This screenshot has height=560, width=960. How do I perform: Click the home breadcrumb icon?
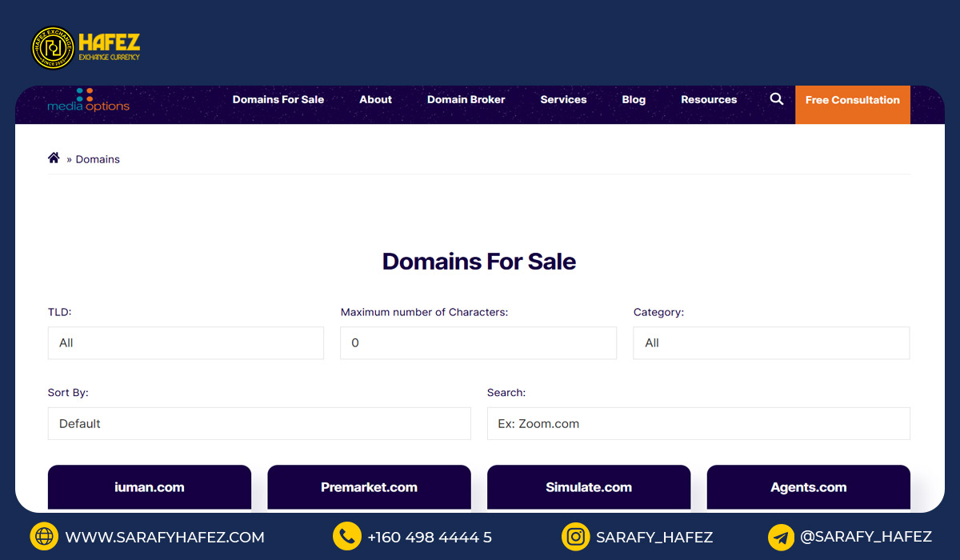click(x=54, y=158)
